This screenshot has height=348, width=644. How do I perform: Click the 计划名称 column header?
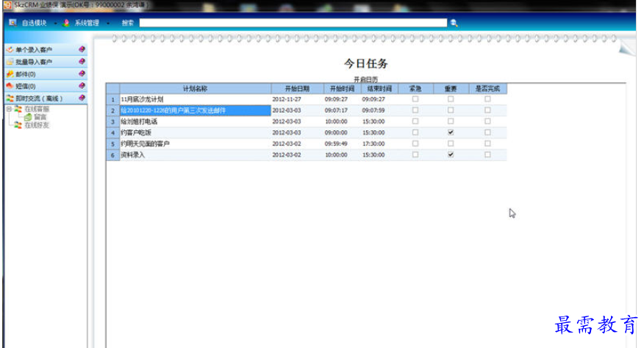click(x=195, y=88)
